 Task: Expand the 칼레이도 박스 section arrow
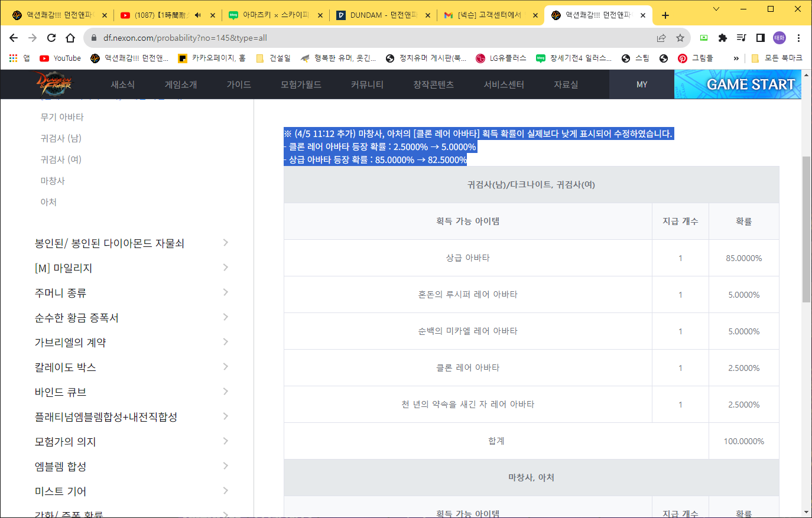point(225,367)
